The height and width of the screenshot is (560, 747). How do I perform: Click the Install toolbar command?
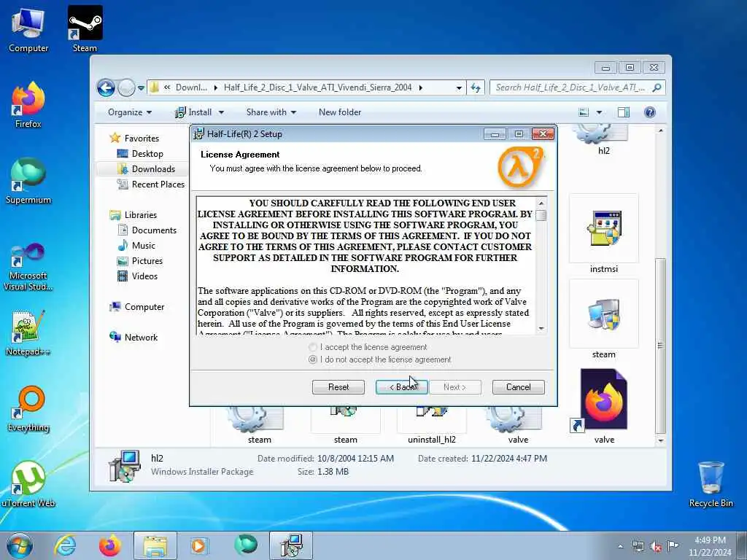(194, 112)
